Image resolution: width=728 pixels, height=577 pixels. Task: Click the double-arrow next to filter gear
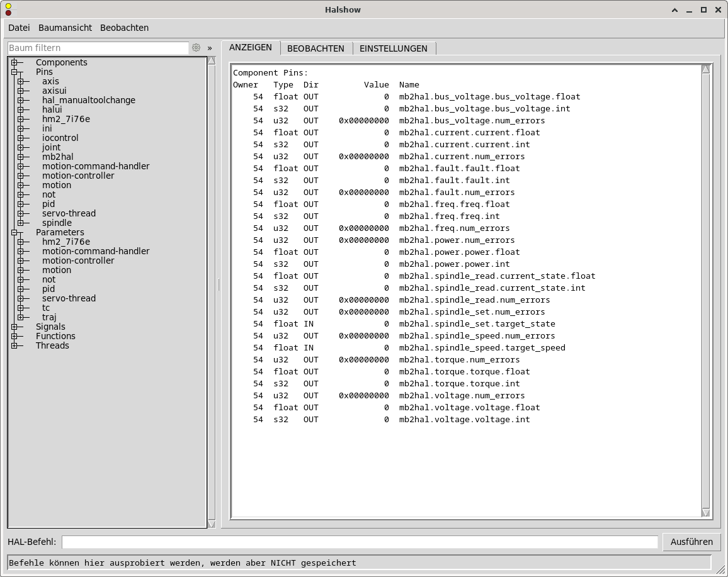210,48
